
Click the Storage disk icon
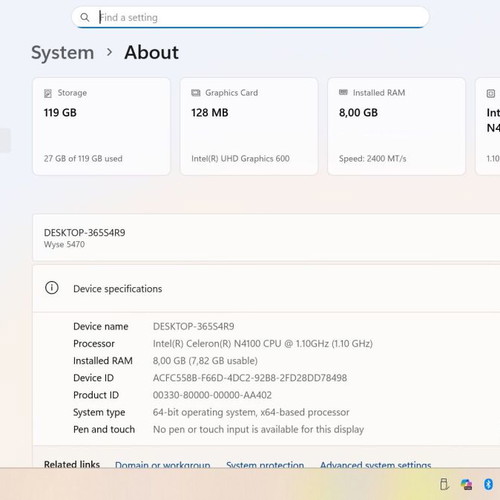tap(48, 93)
